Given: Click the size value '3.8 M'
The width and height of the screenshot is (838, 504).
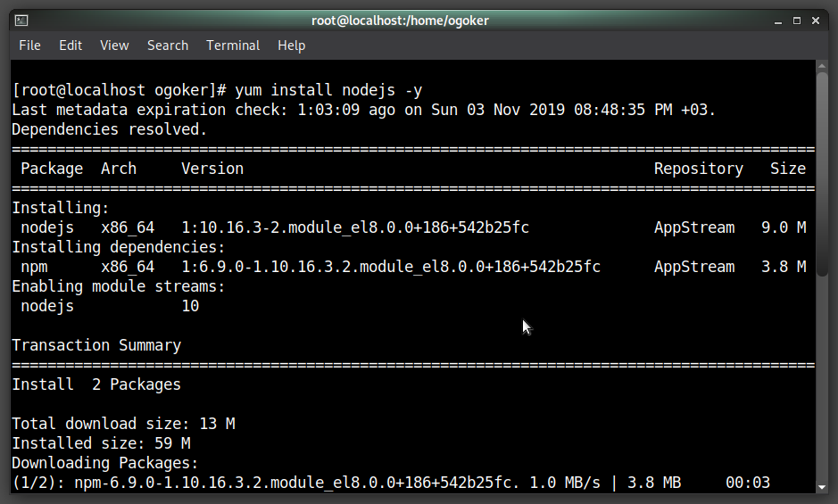Looking at the screenshot, I should (784, 267).
